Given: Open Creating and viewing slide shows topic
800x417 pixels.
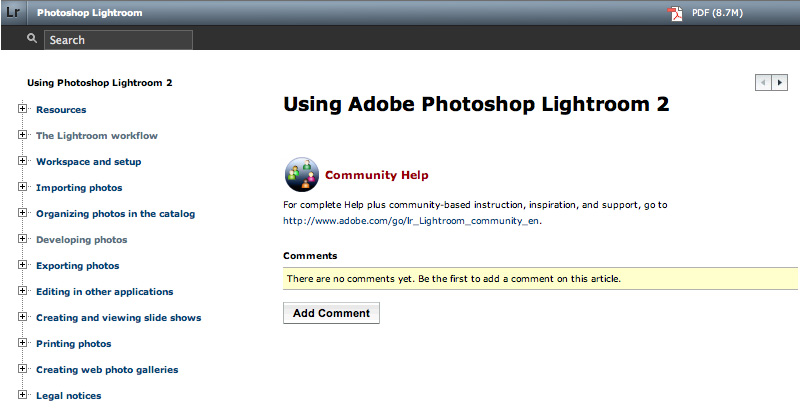Looking at the screenshot, I should coord(118,318).
